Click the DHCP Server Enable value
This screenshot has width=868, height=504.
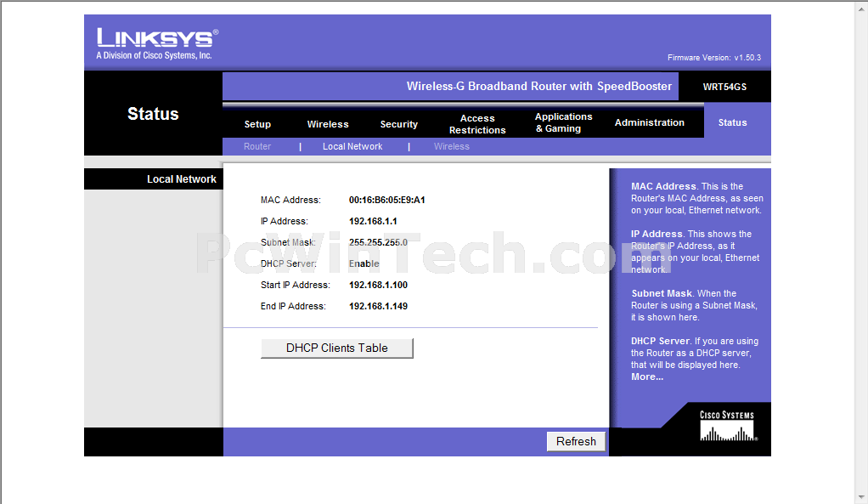(364, 263)
